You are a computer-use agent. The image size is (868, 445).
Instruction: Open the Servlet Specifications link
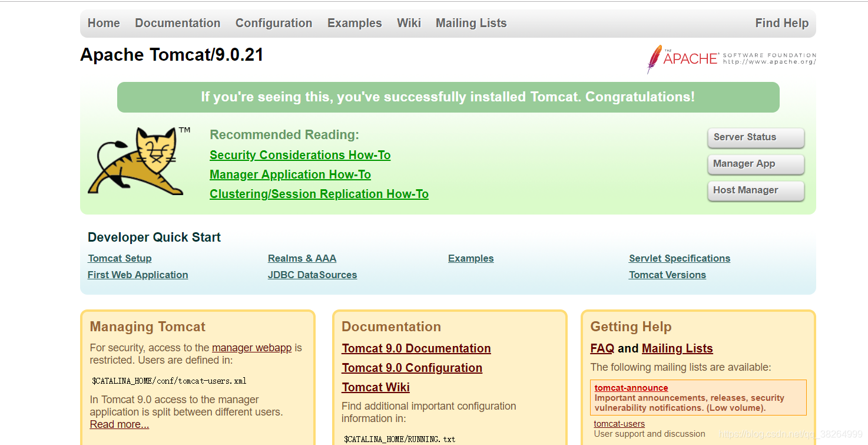(x=680, y=258)
